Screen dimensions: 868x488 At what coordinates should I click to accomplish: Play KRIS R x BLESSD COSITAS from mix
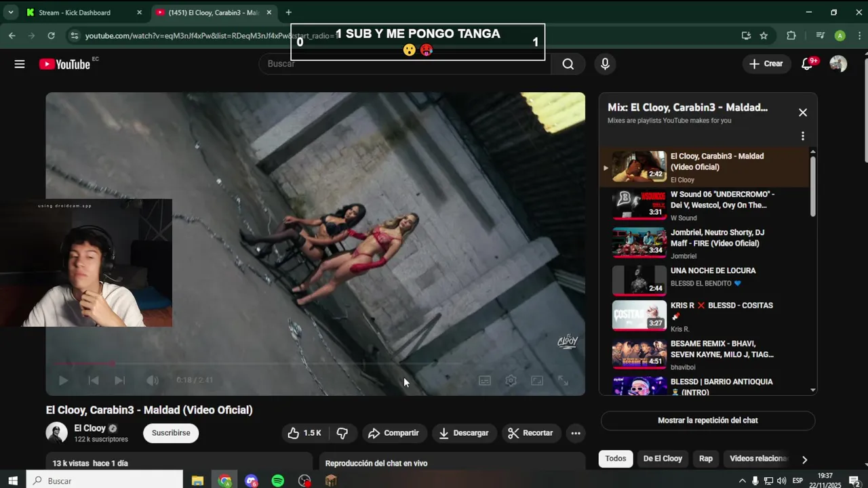[x=705, y=317]
